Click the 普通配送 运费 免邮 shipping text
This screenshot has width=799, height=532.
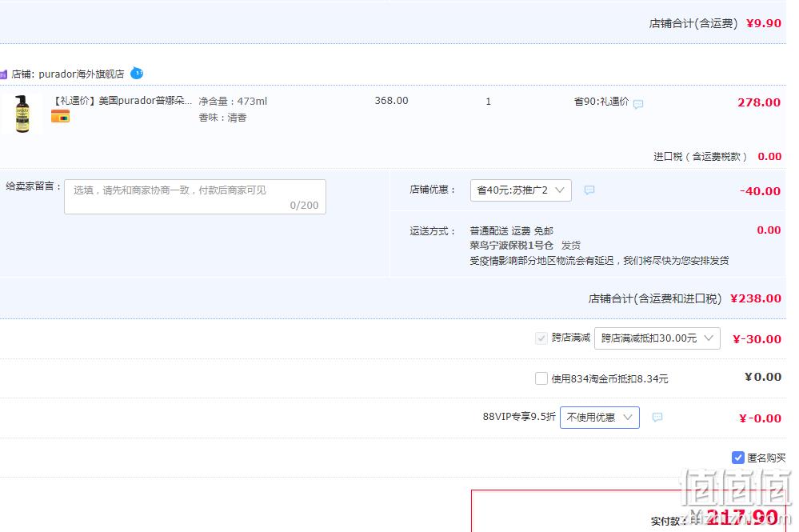click(x=511, y=231)
